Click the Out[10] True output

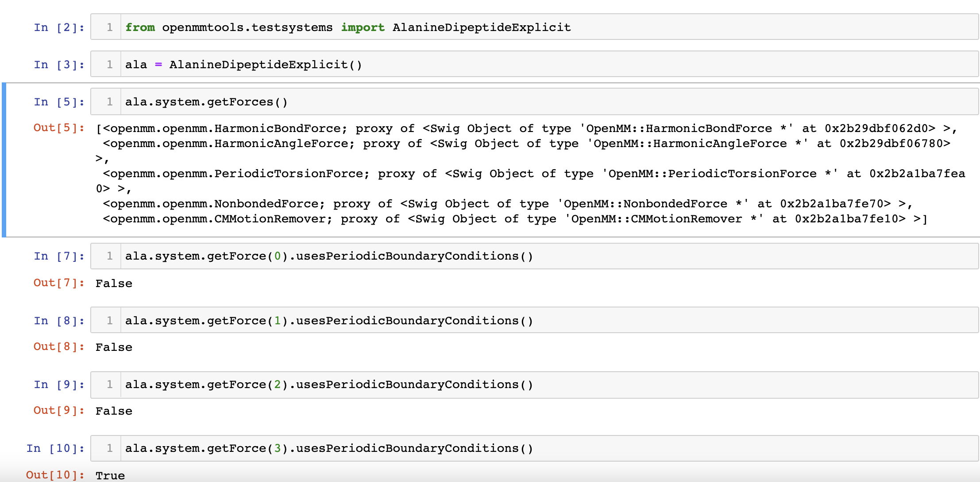click(x=110, y=475)
